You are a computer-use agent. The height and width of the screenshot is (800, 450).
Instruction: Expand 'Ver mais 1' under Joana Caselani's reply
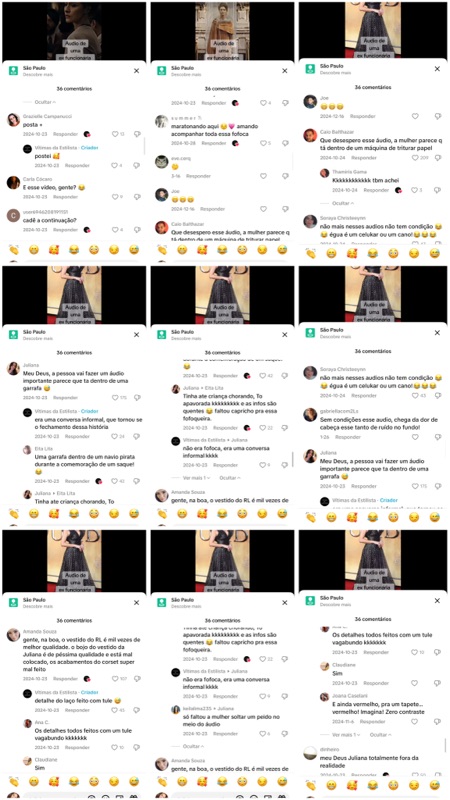(346, 735)
